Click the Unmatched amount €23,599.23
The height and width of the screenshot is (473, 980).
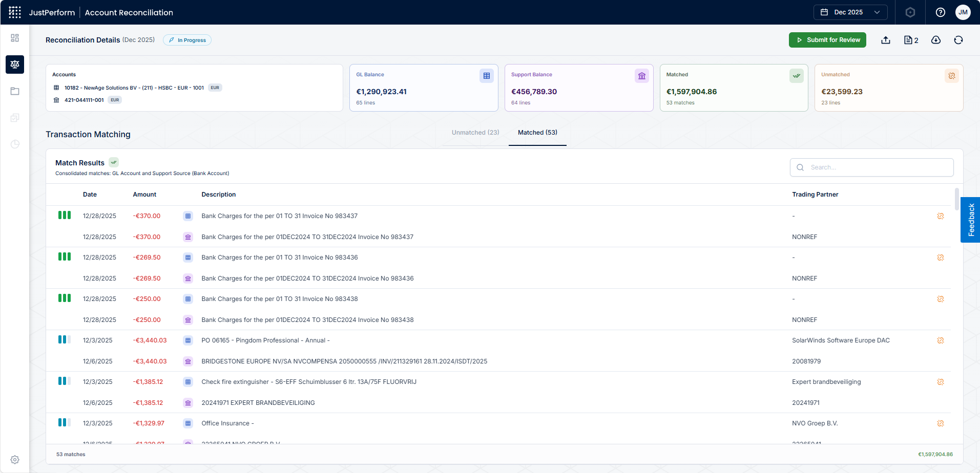[x=842, y=92]
